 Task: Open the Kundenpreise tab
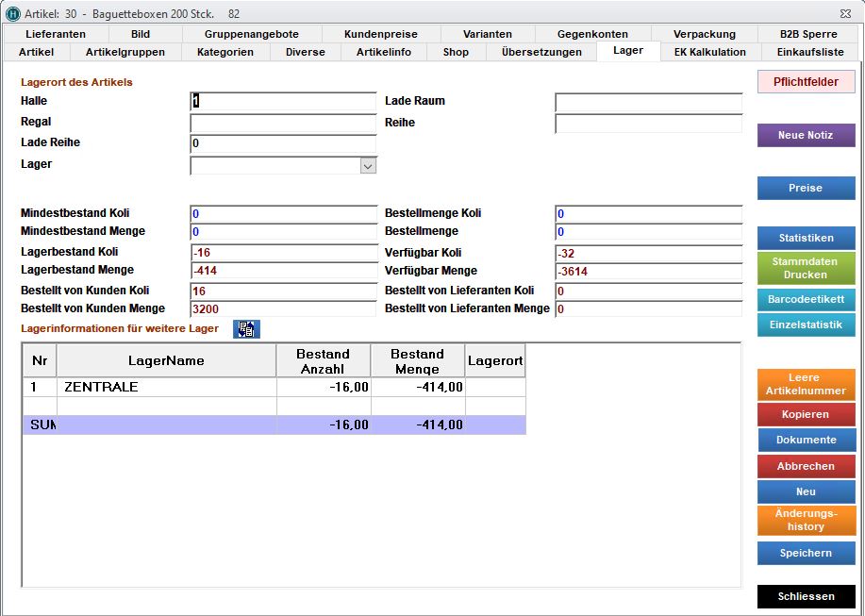[x=380, y=34]
